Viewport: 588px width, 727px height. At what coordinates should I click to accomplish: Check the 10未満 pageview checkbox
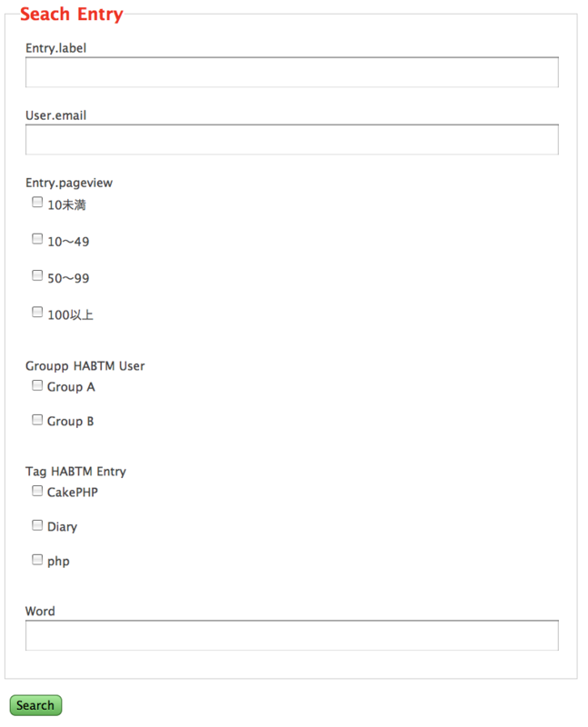tap(37, 202)
